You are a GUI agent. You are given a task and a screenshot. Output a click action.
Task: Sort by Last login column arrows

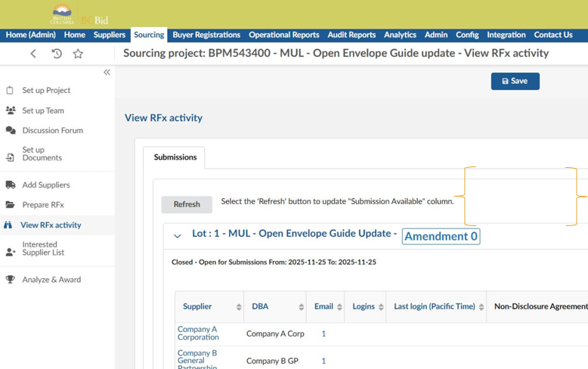[x=481, y=307]
